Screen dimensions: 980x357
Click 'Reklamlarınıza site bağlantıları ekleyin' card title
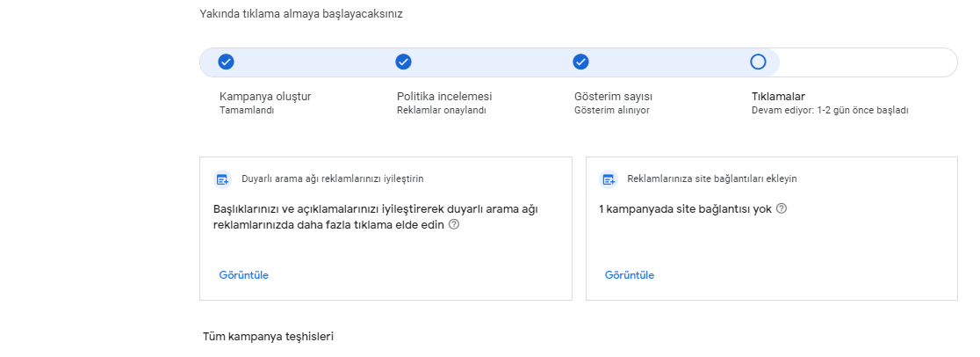point(712,179)
